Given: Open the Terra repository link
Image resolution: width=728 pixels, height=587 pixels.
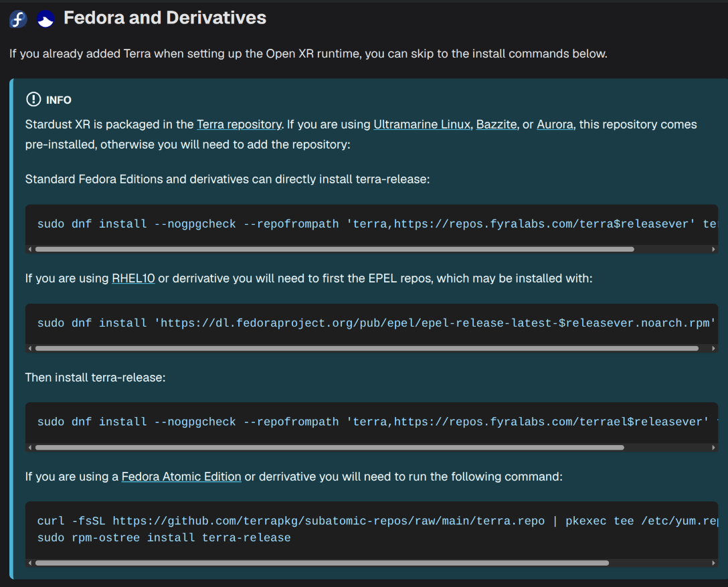Looking at the screenshot, I should click(x=239, y=124).
